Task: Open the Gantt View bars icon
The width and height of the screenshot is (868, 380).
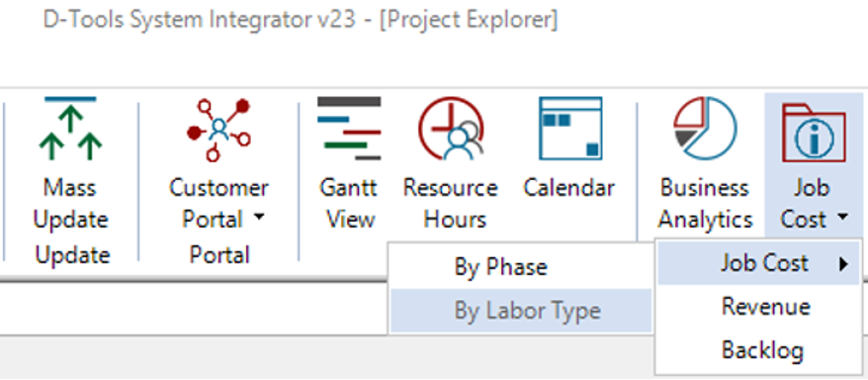Action: [349, 129]
